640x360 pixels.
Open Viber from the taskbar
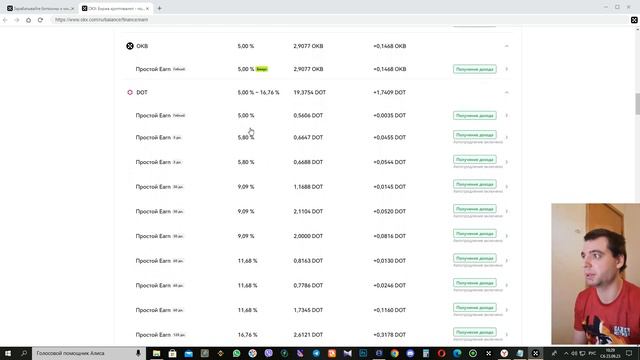268,353
